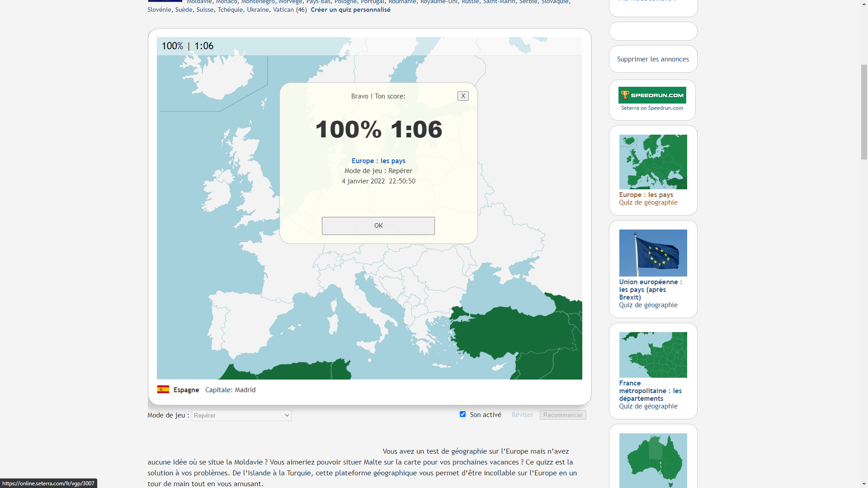Open the France departments map thumbnail
This screenshot has height=488, width=868.
(653, 355)
